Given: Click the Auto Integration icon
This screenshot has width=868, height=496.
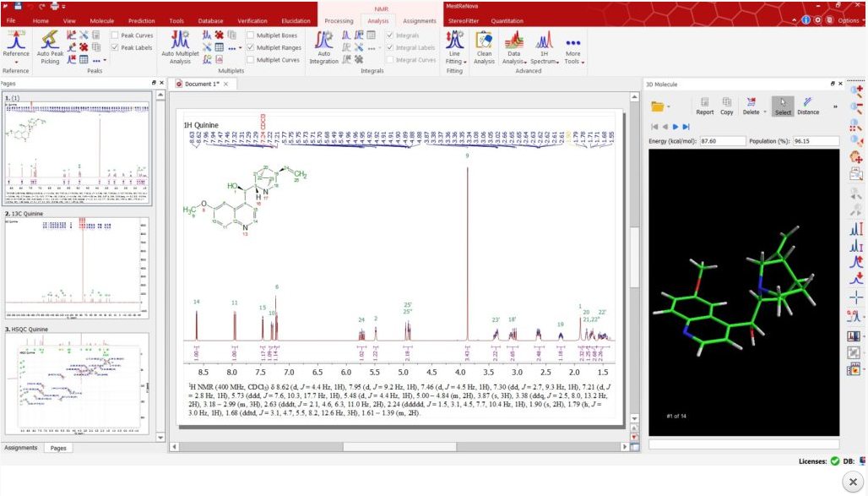Looking at the screenshot, I should click(323, 41).
